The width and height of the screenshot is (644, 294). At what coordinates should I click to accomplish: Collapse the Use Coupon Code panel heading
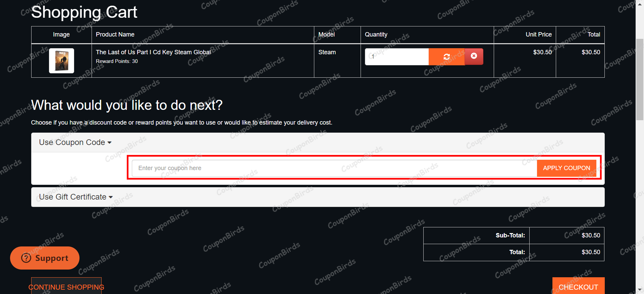[x=72, y=142]
